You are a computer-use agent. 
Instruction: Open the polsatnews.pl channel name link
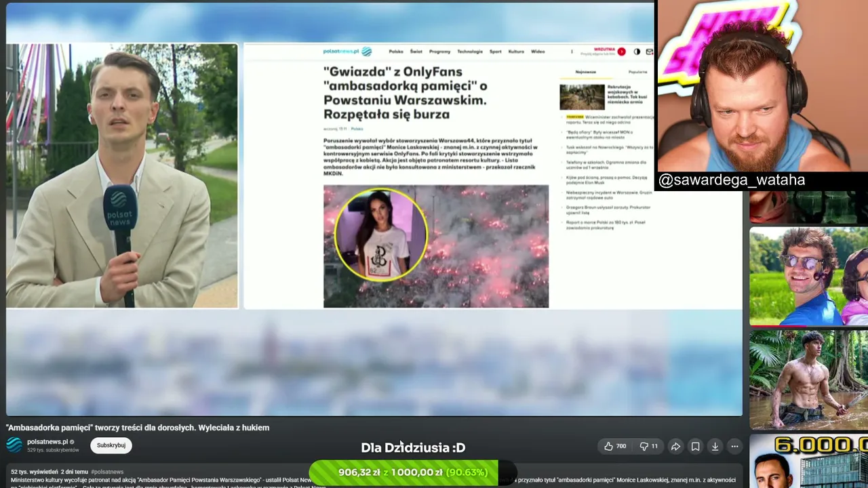[47, 442]
